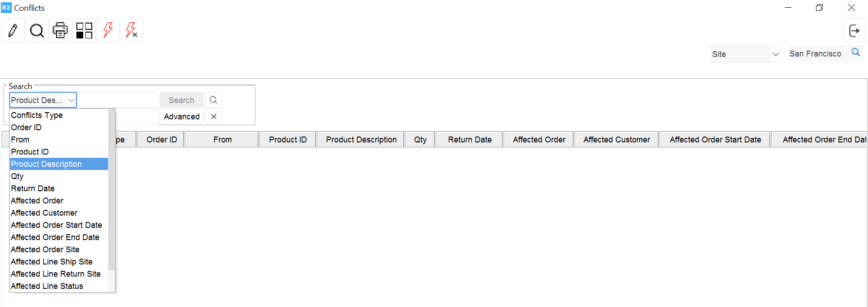Select Return Date from the open list

33,188
